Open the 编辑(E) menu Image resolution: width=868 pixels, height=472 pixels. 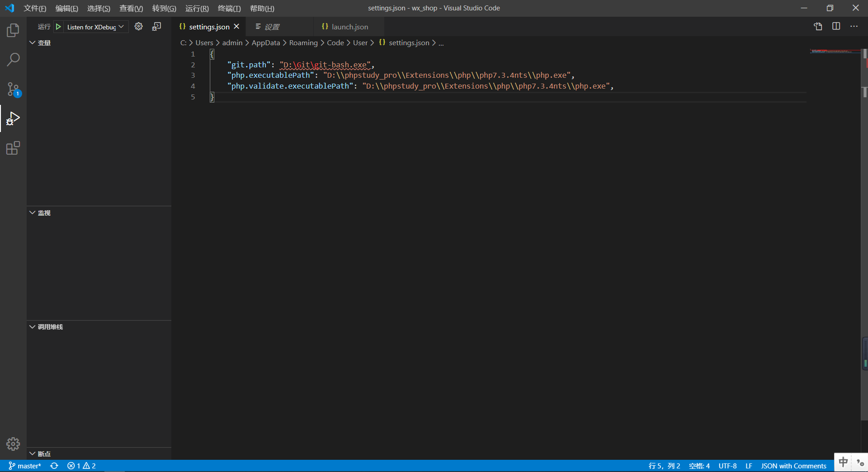coord(66,8)
